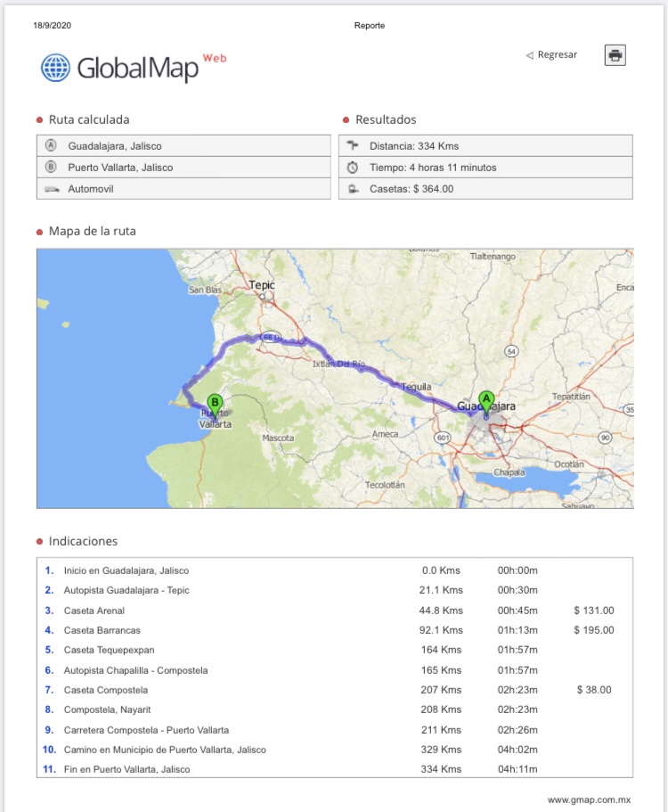The height and width of the screenshot is (812, 668).
Task: Click the Automovil vehicle icon
Action: click(51, 189)
